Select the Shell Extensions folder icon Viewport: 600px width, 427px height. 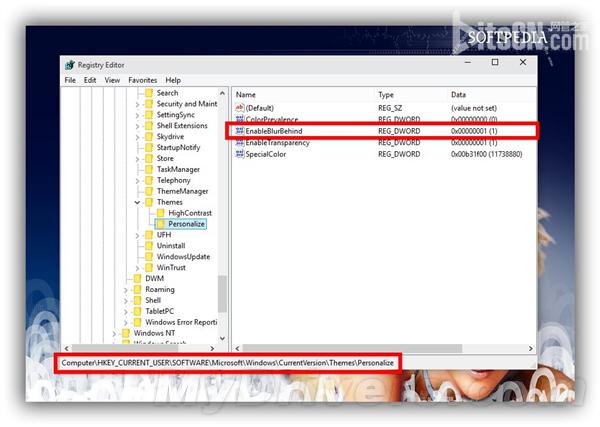(149, 125)
